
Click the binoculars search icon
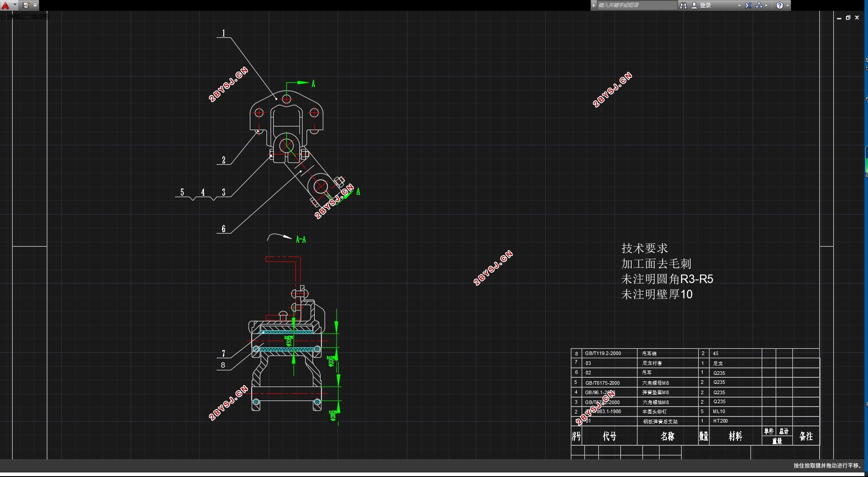pos(683,5)
